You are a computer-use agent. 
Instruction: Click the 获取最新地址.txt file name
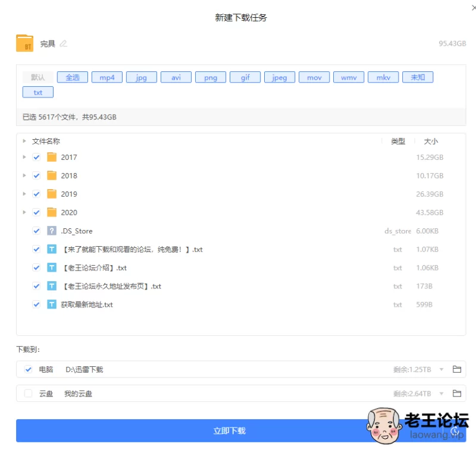pos(87,304)
